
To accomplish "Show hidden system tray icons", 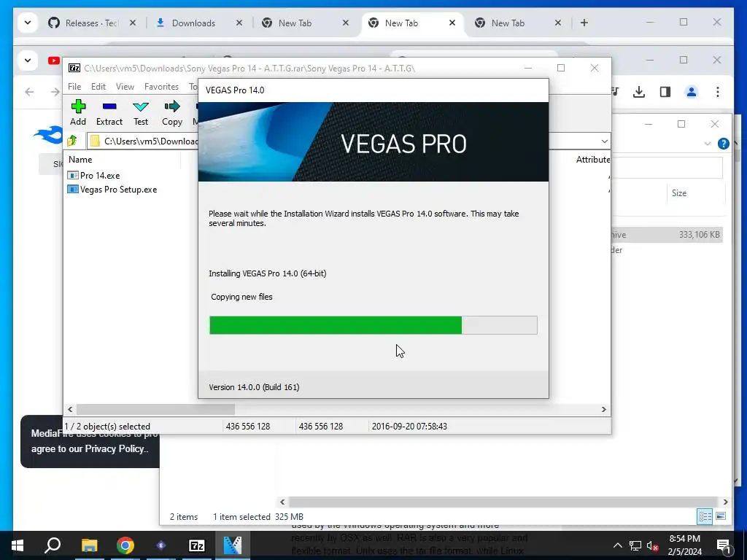I will [617, 545].
